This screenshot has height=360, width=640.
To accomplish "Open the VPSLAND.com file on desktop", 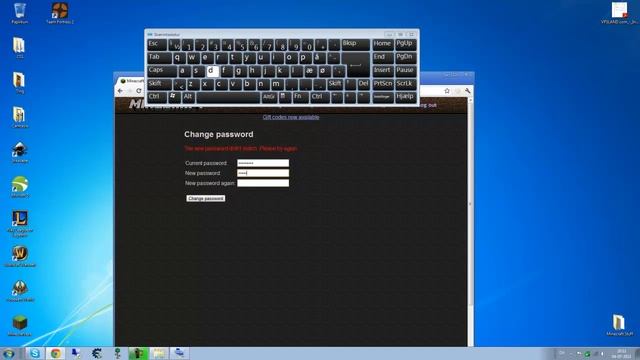I will coord(619,13).
